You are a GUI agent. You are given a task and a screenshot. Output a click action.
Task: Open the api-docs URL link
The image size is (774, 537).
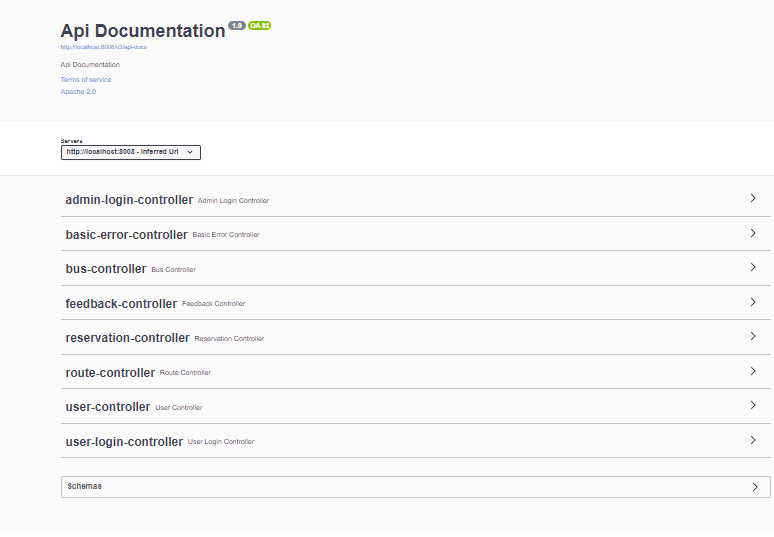click(104, 47)
